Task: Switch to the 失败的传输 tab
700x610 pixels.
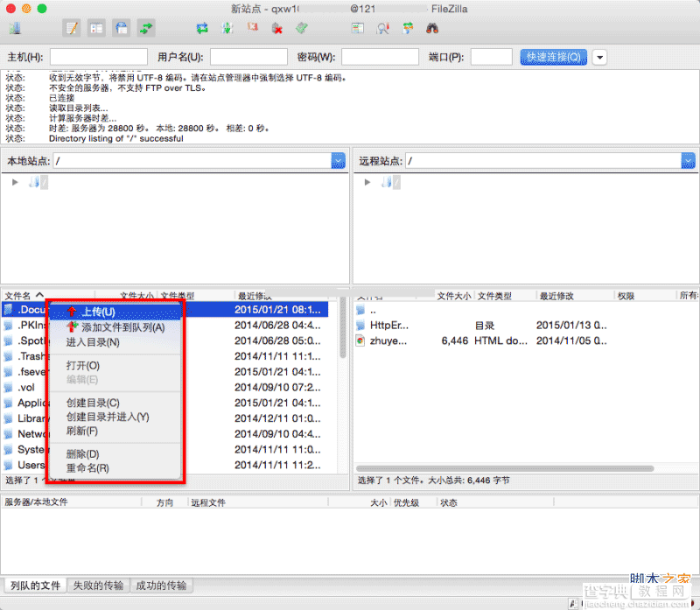Action: 98,585
